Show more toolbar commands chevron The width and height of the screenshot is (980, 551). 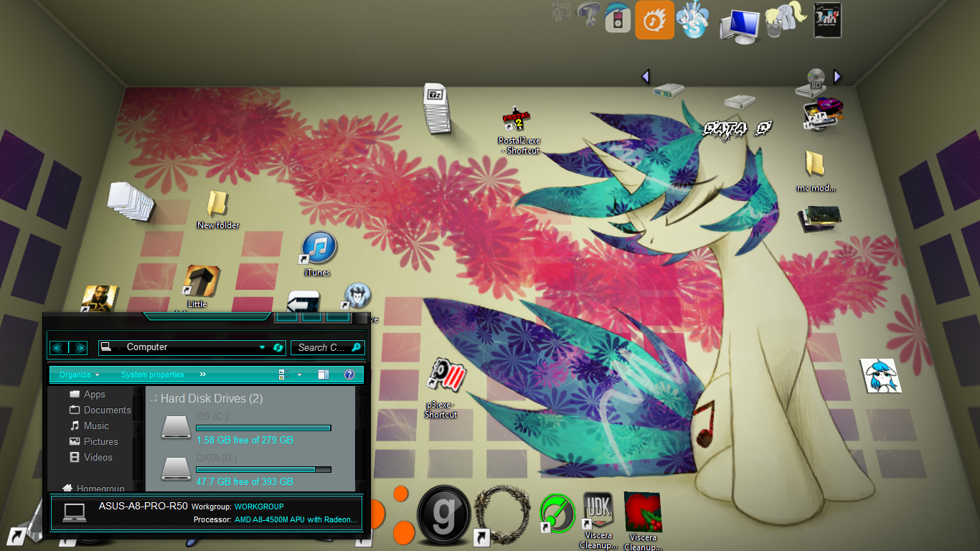(x=202, y=375)
